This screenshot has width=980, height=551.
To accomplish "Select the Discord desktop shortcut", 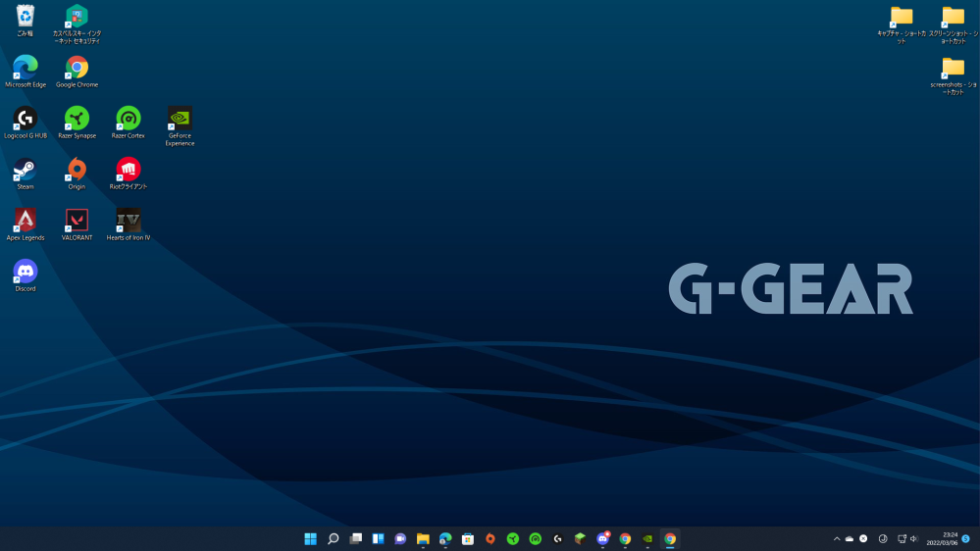I will pyautogui.click(x=25, y=276).
